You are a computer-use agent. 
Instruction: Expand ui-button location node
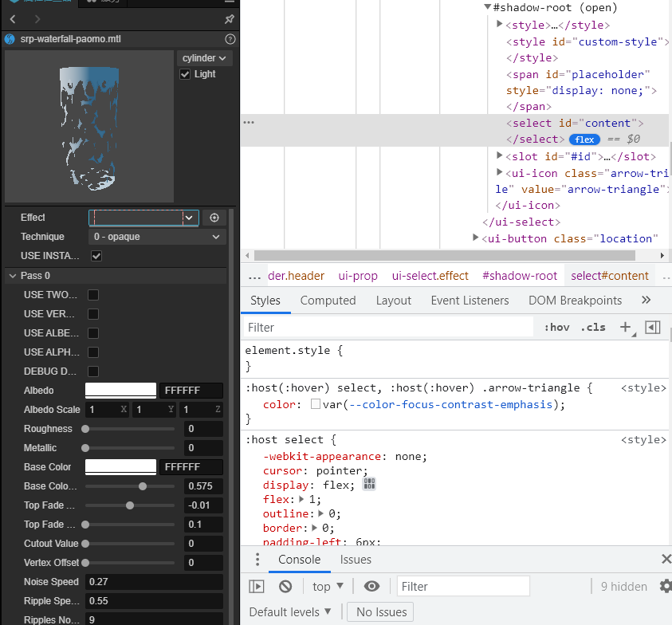coord(475,238)
